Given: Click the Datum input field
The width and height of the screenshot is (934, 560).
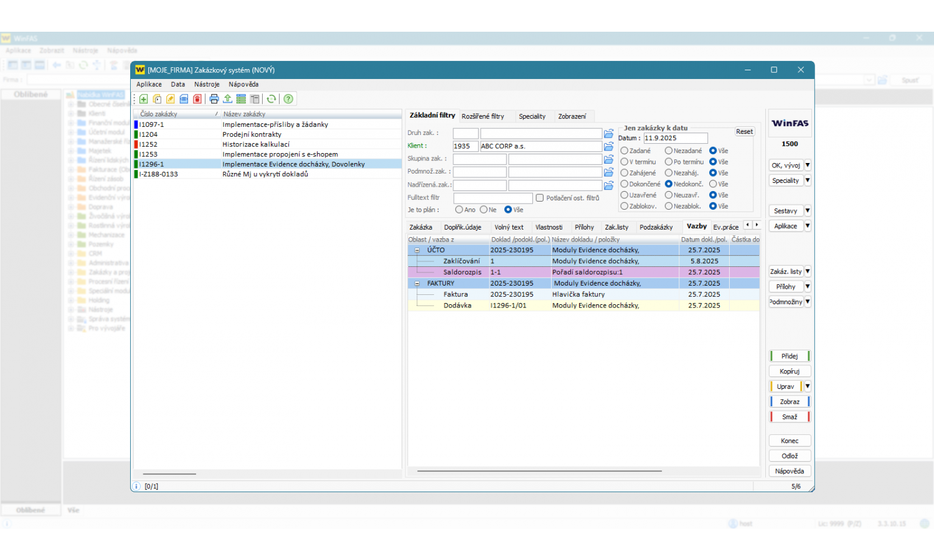Looking at the screenshot, I should pyautogui.click(x=675, y=138).
